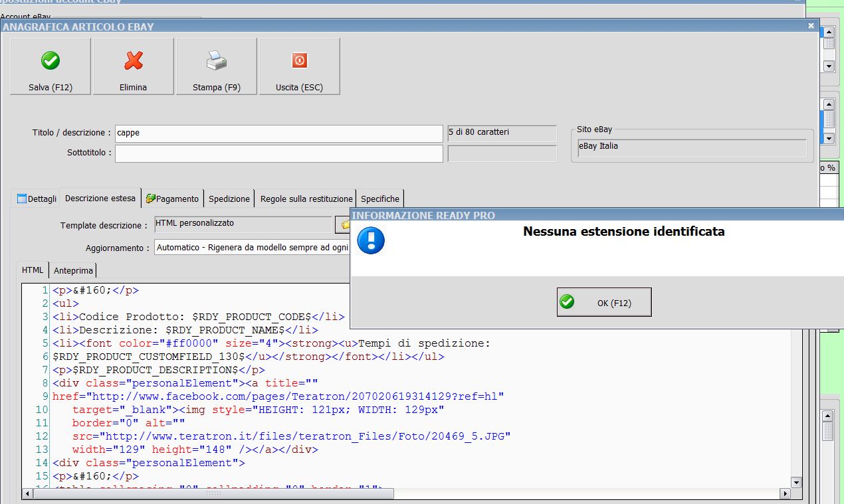
Task: Click line 1 with the &#160; paragraph
Action: tap(96, 290)
